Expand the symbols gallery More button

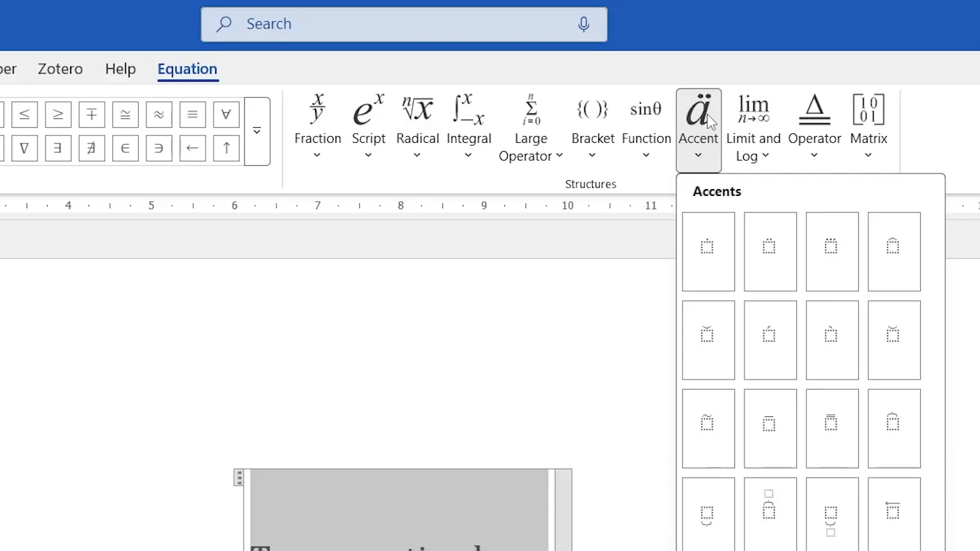coord(257,131)
